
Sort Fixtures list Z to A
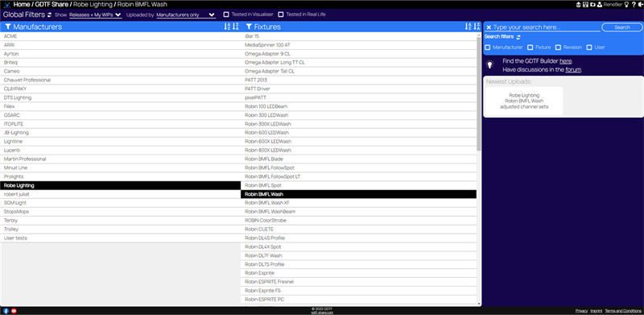point(477,27)
